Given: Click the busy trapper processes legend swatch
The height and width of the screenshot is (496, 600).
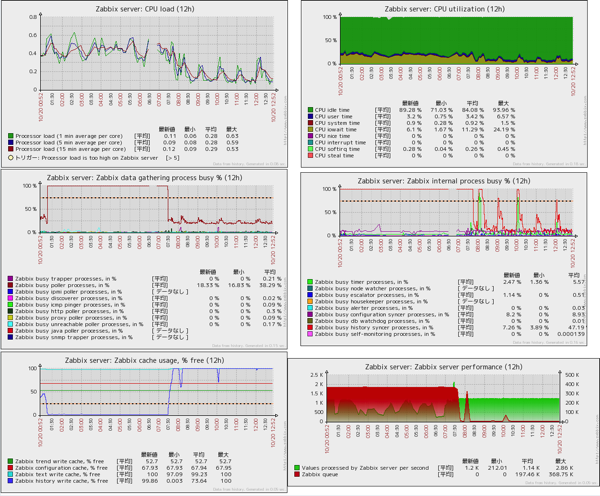Looking at the screenshot, I should [10, 279].
